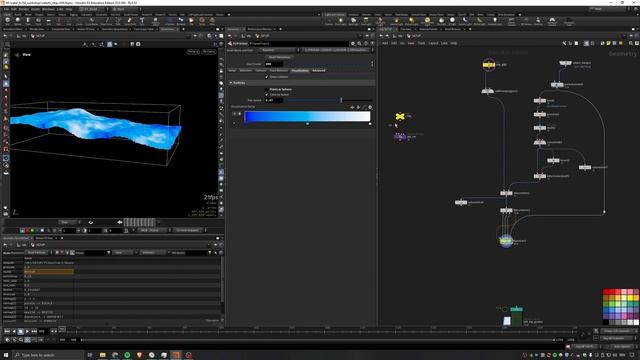Switch to the Visualization parameter tab
The width and height of the screenshot is (640, 360).
pos(300,71)
